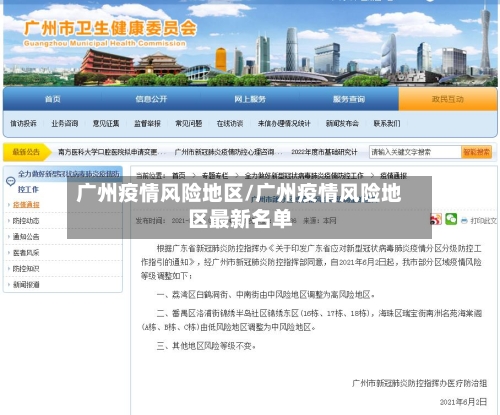Click the speech bubble icon in sidebar
Image resolution: width=500 pixels, height=415 pixels.
(11, 181)
